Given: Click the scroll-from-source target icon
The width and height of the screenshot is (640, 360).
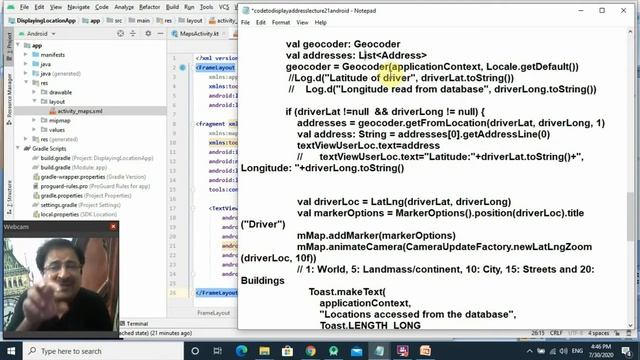Looking at the screenshot, I should coord(120,33).
